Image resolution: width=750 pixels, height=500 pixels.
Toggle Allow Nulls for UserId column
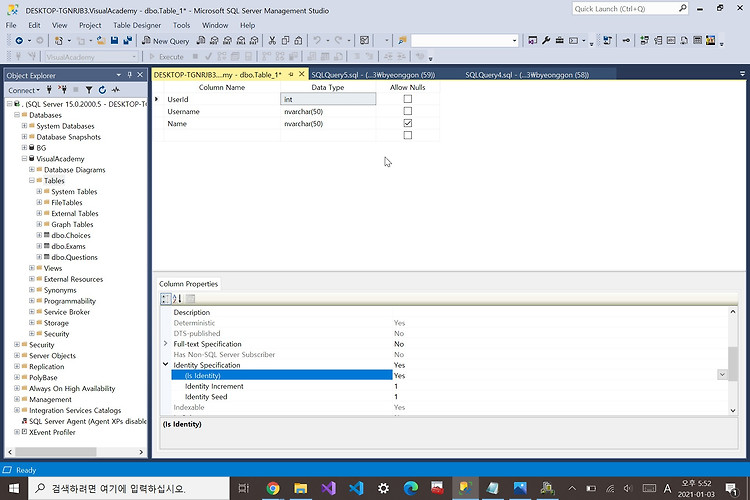pyautogui.click(x=408, y=99)
